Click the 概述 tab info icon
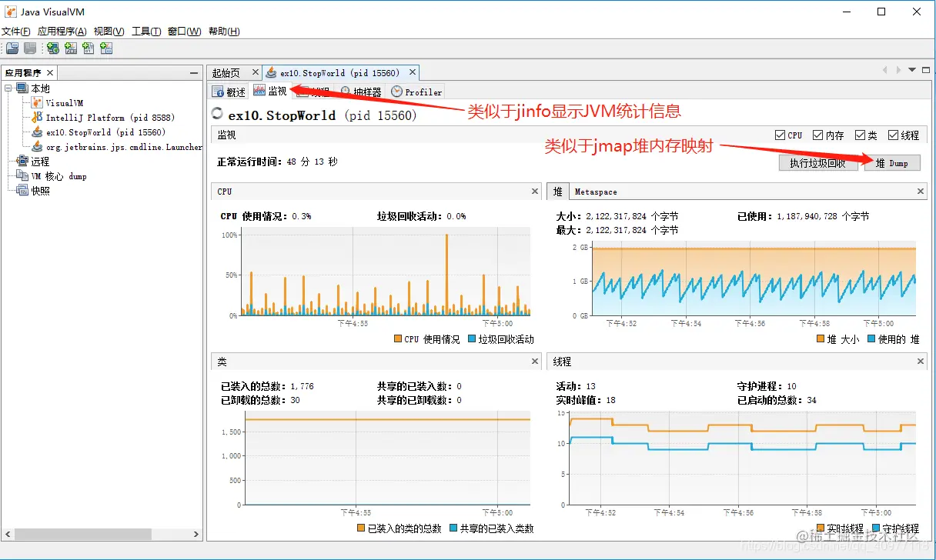This screenshot has width=936, height=560. [218, 92]
